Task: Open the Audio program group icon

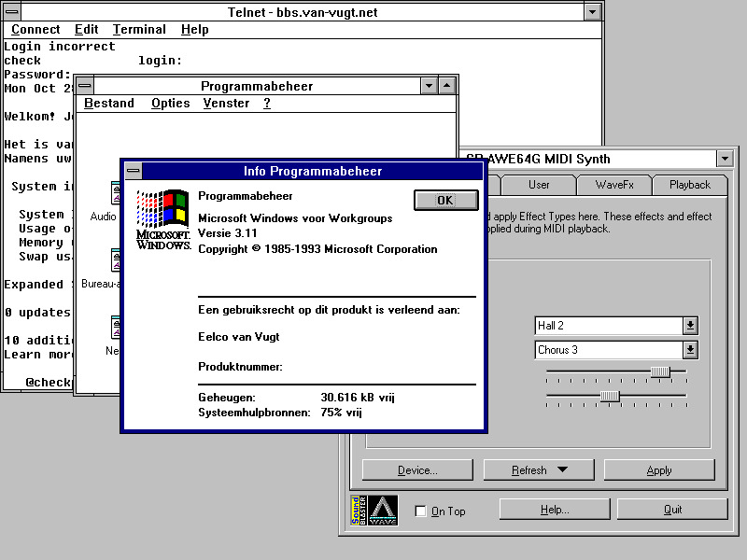Action: [114, 195]
